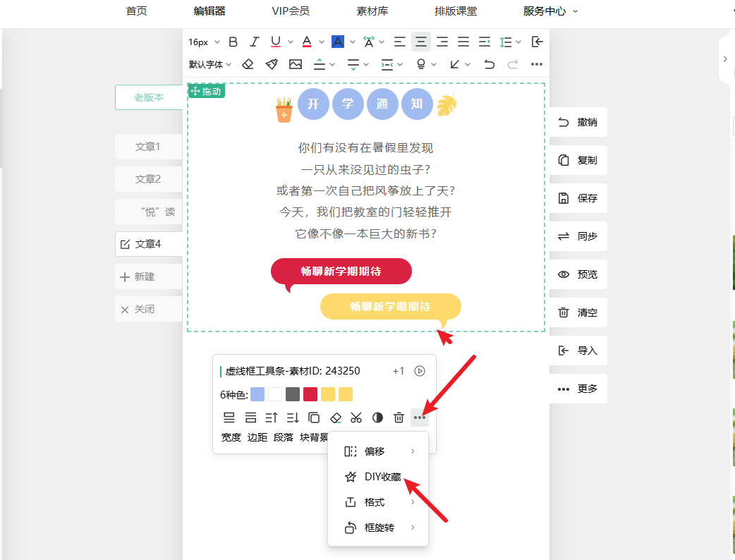
Task: Click the clear formatting eraser in top toolbar
Action: (248, 64)
